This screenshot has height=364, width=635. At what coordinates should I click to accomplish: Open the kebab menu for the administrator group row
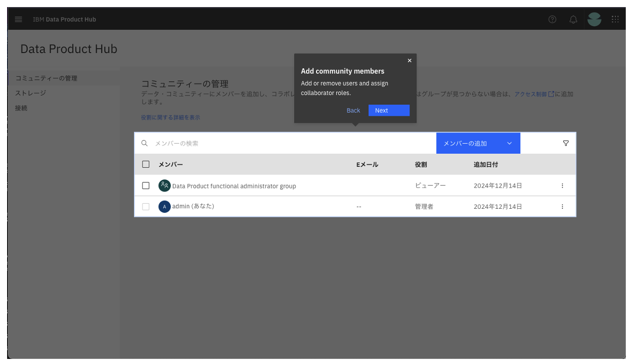point(562,186)
